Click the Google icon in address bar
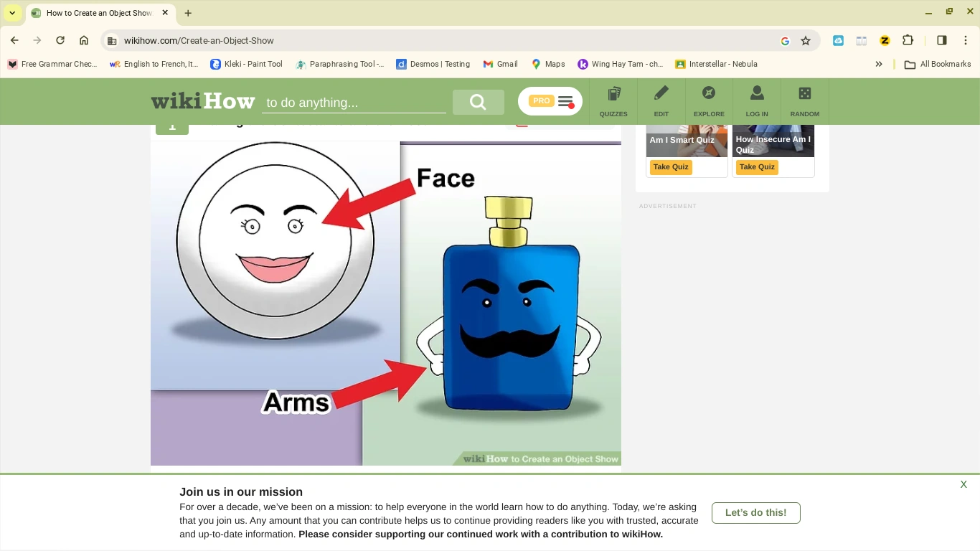Screen dimensions: 980x551 [x=785, y=41]
